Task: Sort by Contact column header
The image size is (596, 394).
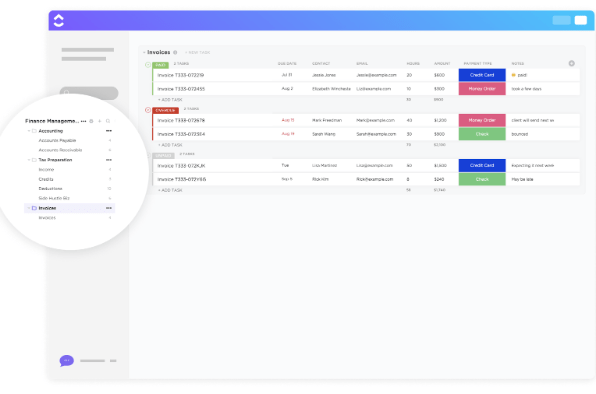Action: (321, 63)
